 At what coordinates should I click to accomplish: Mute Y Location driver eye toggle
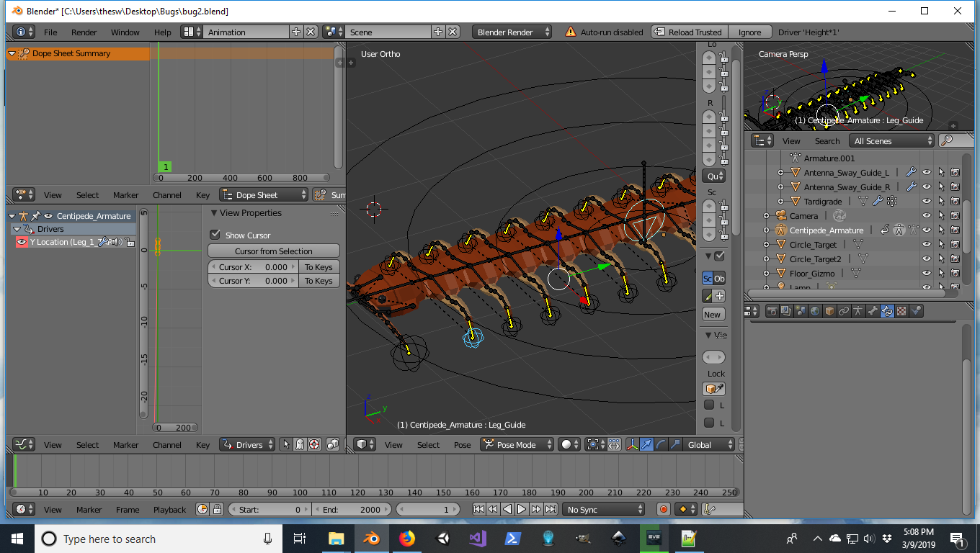tap(22, 242)
